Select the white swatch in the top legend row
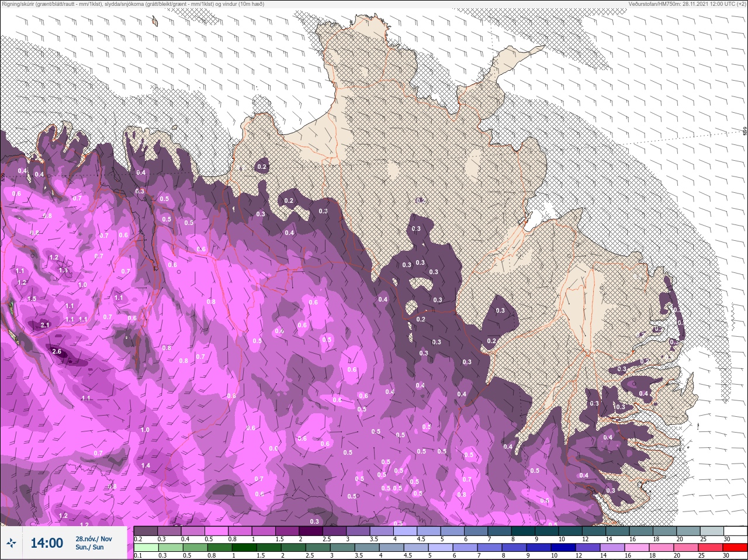The width and height of the screenshot is (748, 560). [735, 531]
